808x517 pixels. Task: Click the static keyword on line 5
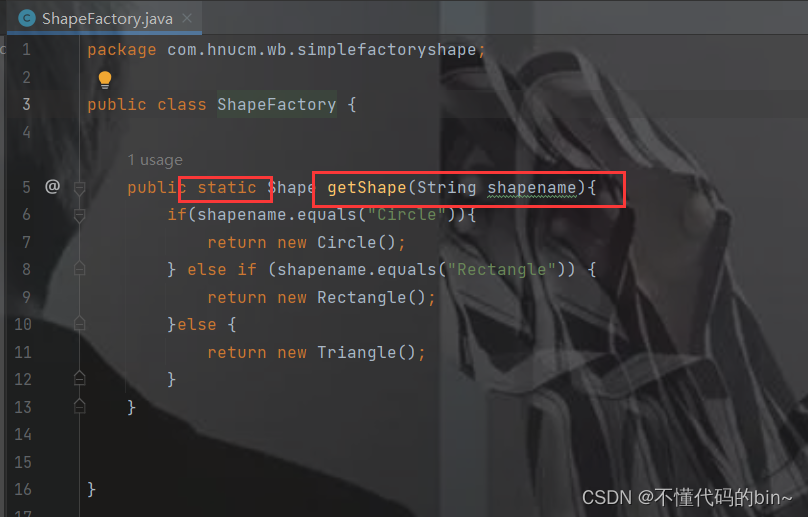click(x=227, y=188)
